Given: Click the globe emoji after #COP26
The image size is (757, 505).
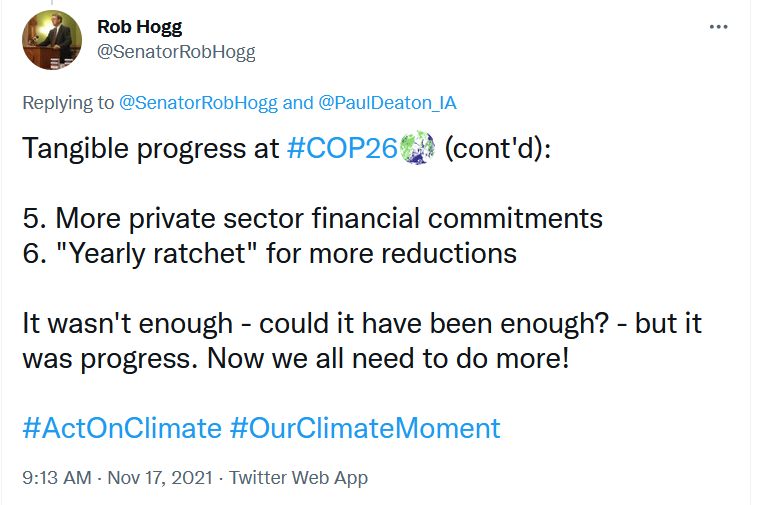Looking at the screenshot, I should 417,149.
